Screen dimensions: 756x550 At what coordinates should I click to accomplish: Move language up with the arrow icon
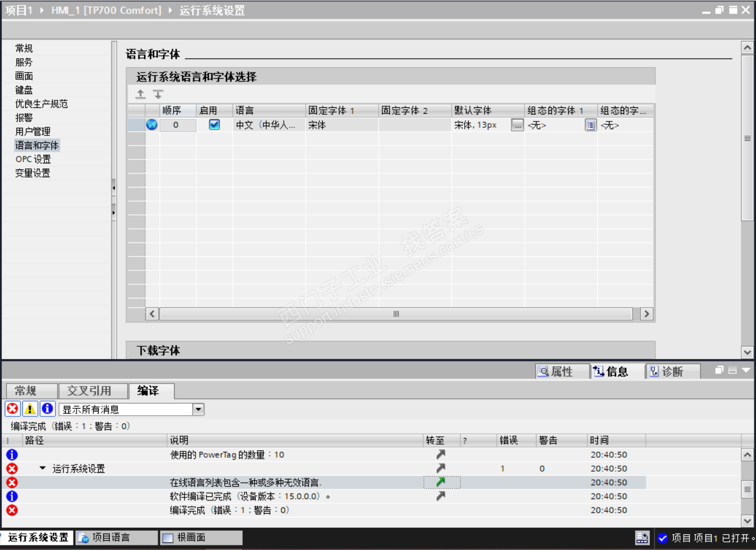(141, 94)
